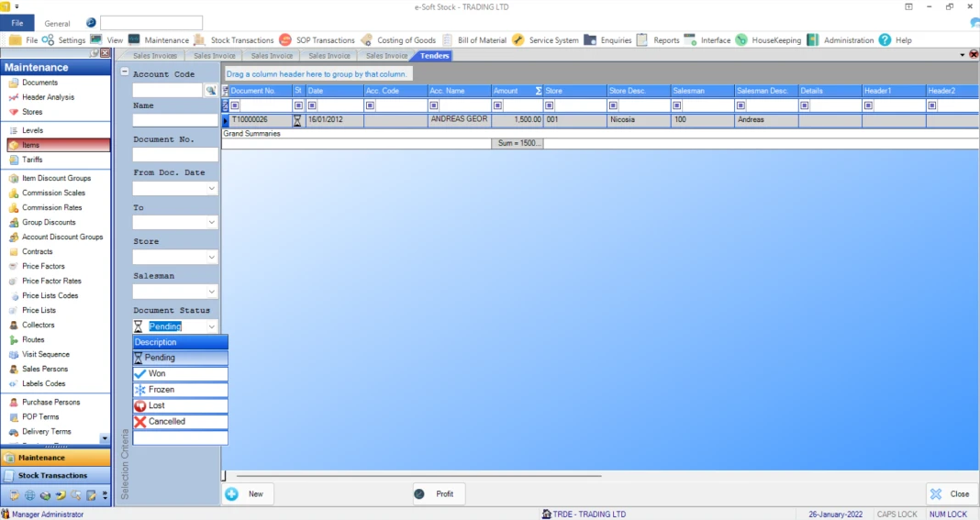Viewport: 980px width, 520px height.
Task: Open Account Discount Groups
Action: point(61,237)
